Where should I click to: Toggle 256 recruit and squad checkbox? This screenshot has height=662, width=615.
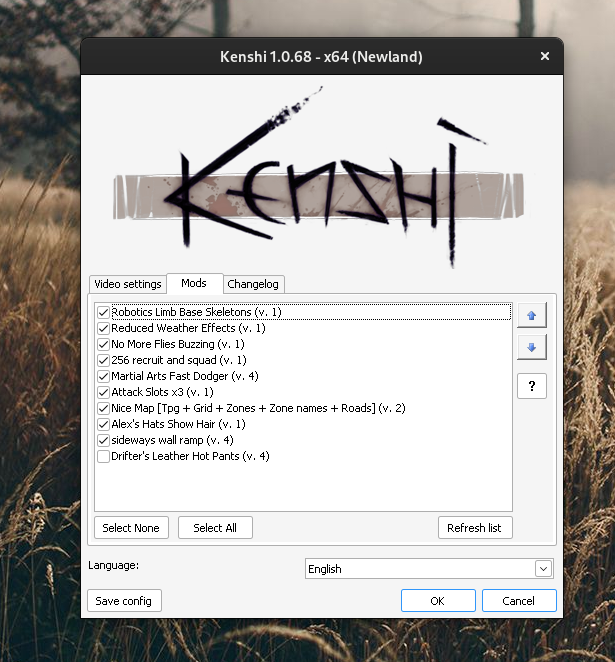(103, 360)
